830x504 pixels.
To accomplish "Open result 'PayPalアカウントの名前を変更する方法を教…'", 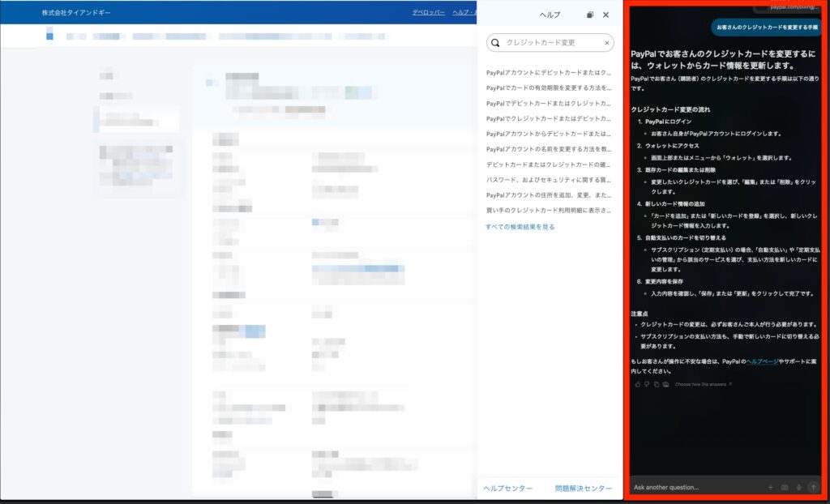I will click(549, 149).
